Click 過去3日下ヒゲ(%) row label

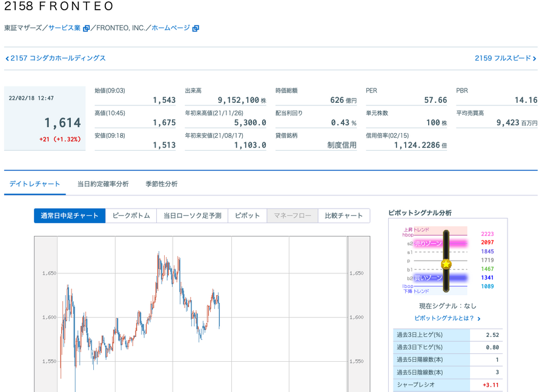coord(420,347)
